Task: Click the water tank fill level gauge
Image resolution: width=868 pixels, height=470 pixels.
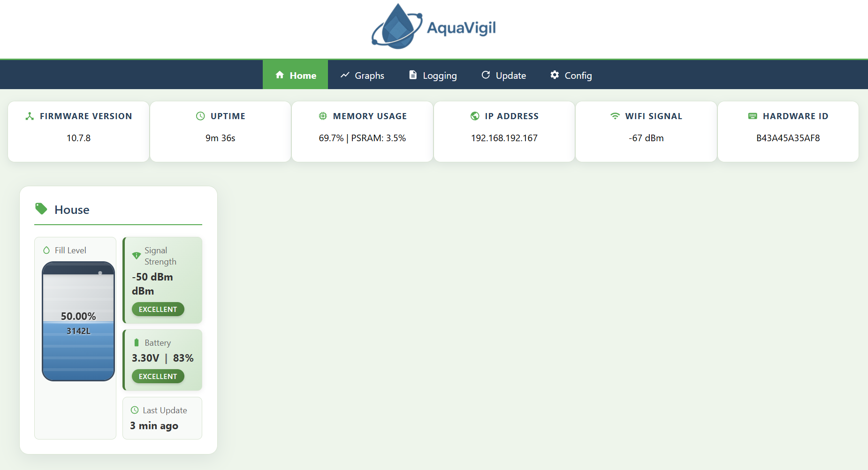Action: click(78, 321)
